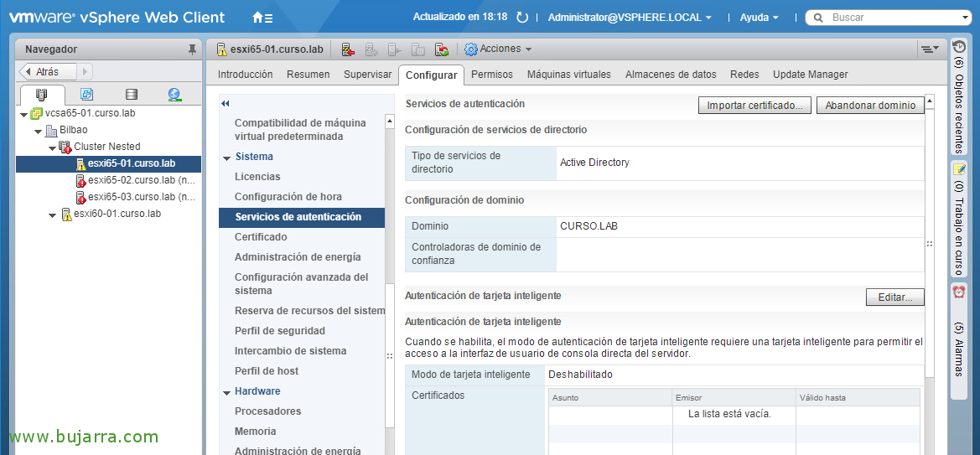The image size is (980, 455).
Task: Open the Máquinas virtuales tab
Action: [568, 75]
